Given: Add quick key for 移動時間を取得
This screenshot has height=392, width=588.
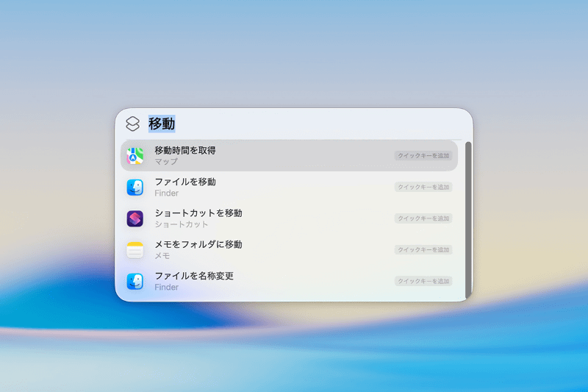Looking at the screenshot, I should click(x=423, y=156).
